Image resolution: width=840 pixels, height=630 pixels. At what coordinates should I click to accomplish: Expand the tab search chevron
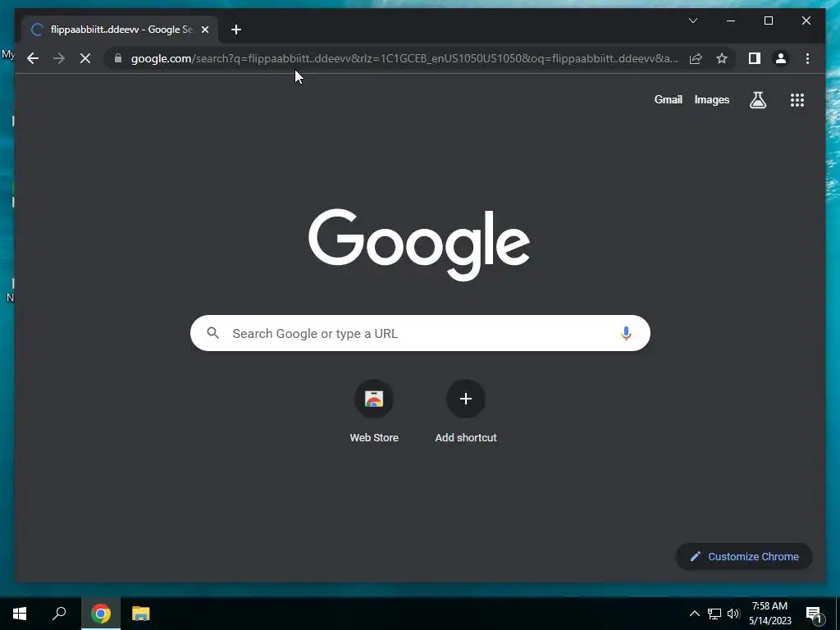tap(693, 21)
